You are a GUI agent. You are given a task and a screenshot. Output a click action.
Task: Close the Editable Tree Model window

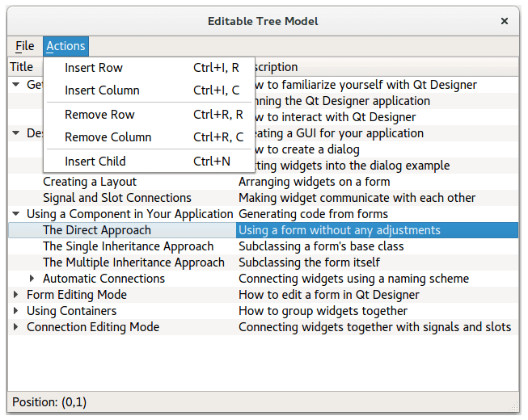[x=505, y=21]
